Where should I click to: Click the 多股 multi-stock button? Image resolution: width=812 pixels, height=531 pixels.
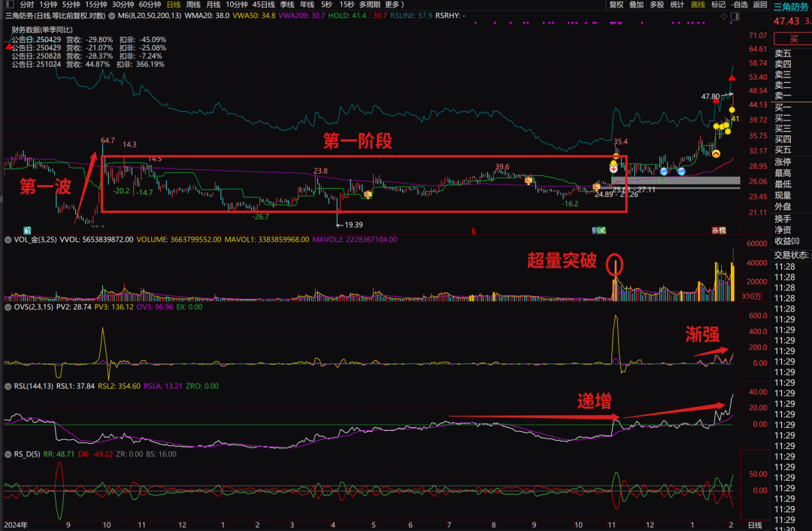(x=656, y=5)
